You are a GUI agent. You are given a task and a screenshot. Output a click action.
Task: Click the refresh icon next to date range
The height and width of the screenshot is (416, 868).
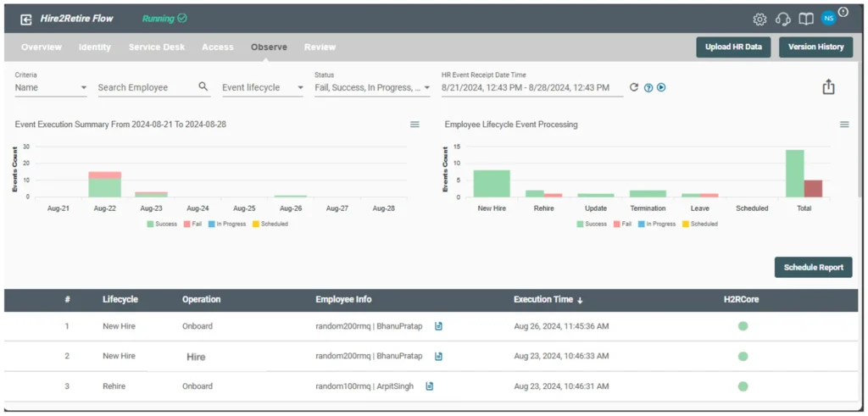634,87
